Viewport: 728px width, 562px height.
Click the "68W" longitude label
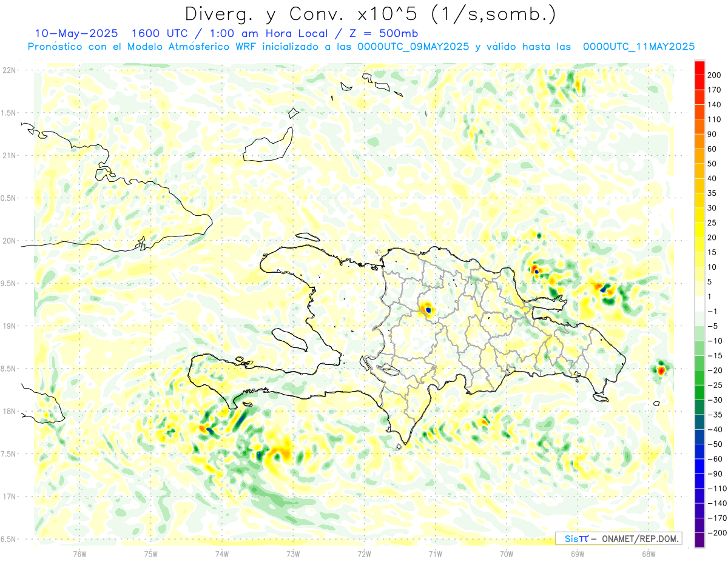click(649, 554)
